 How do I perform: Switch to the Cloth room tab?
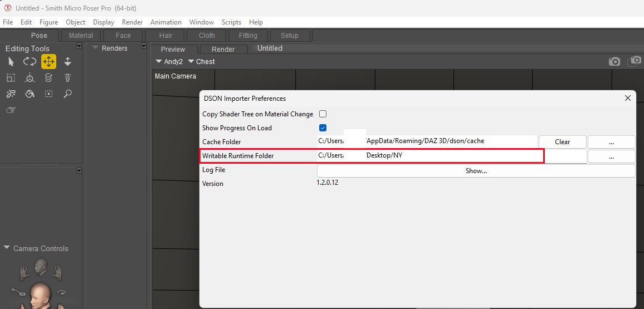coord(207,36)
